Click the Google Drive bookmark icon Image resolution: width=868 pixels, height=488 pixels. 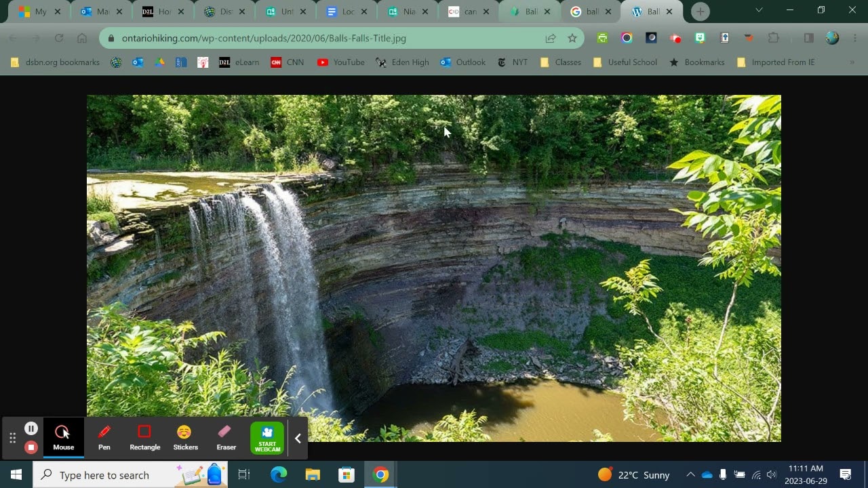click(159, 62)
